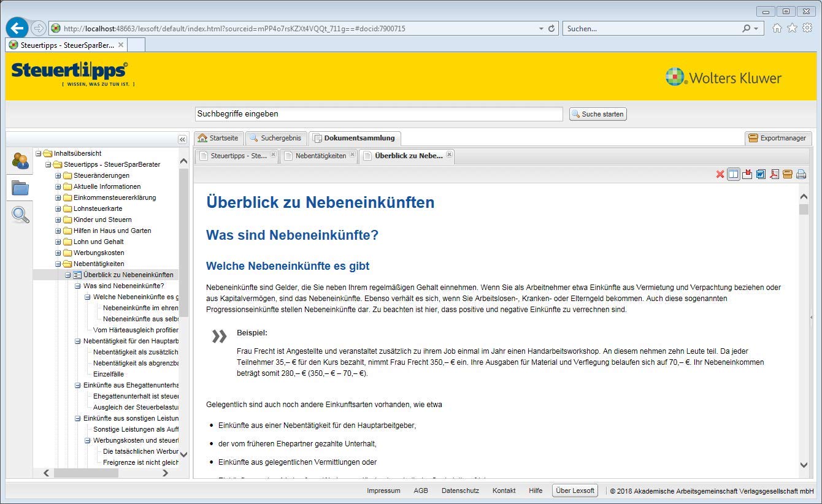Open the Hilfe footer link

(536, 491)
